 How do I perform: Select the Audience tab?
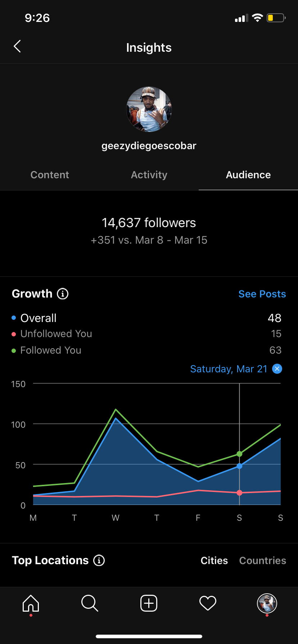[248, 175]
